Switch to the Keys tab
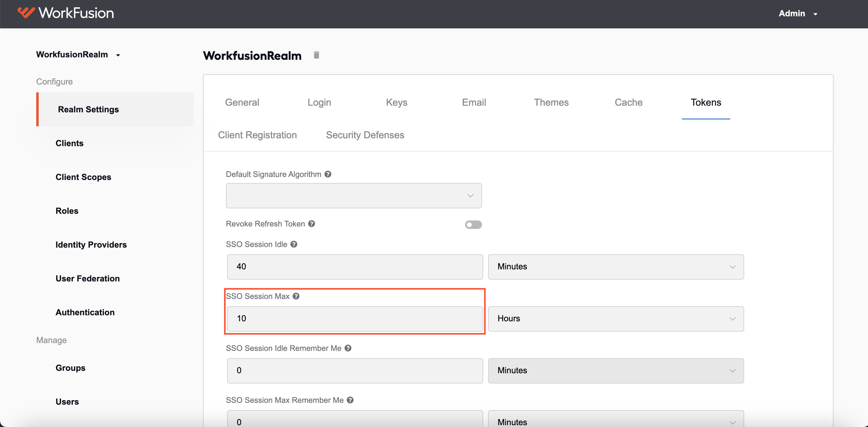Image resolution: width=868 pixels, height=427 pixels. 397,102
